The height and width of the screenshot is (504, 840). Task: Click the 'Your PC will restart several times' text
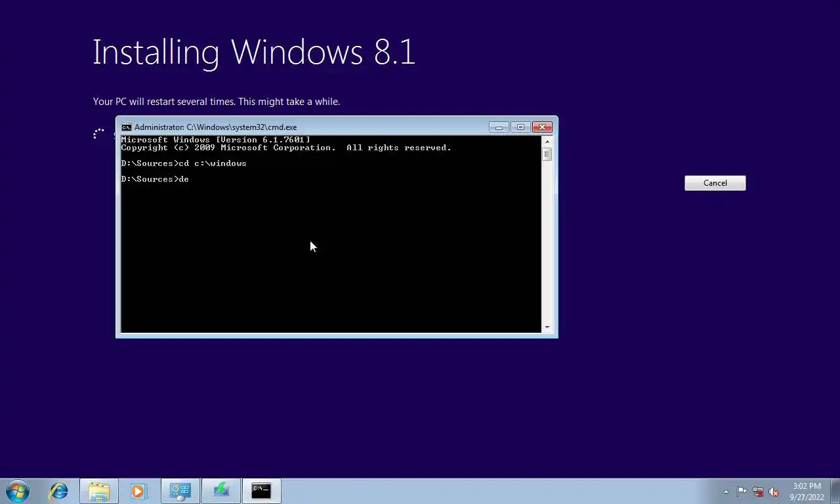click(x=217, y=102)
